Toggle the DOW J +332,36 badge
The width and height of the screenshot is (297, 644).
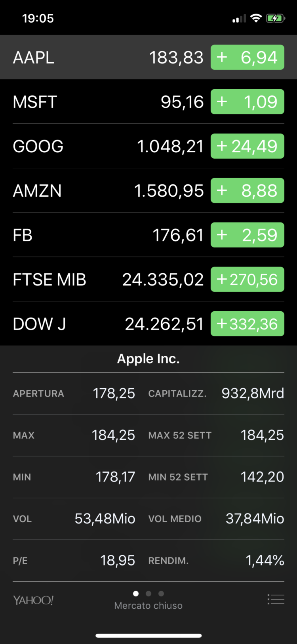[x=247, y=324]
